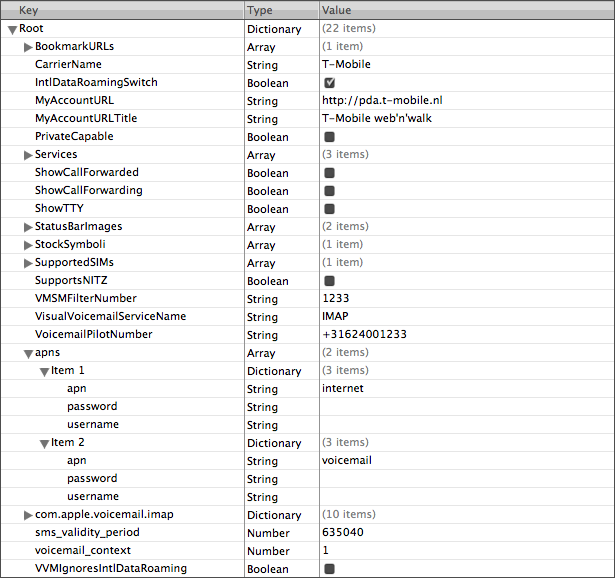The image size is (615, 578).
Task: Expand the BookmarkURLs array
Action: tap(28, 47)
